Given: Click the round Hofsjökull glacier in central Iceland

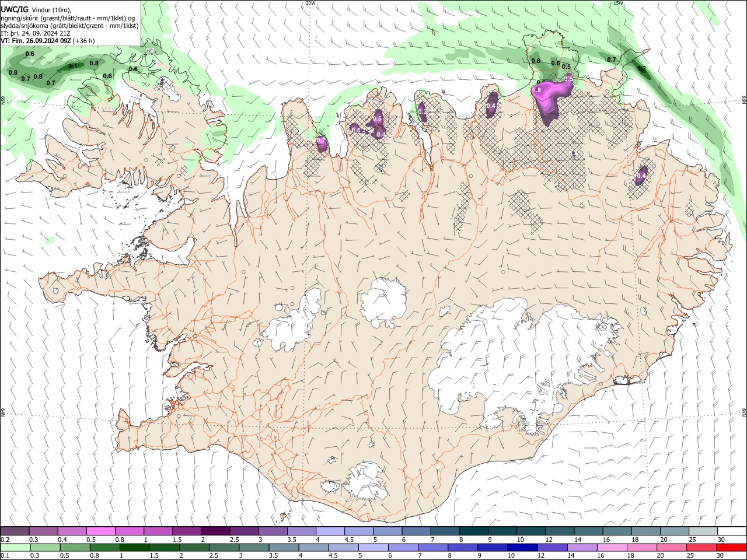Looking at the screenshot, I should point(384,302).
